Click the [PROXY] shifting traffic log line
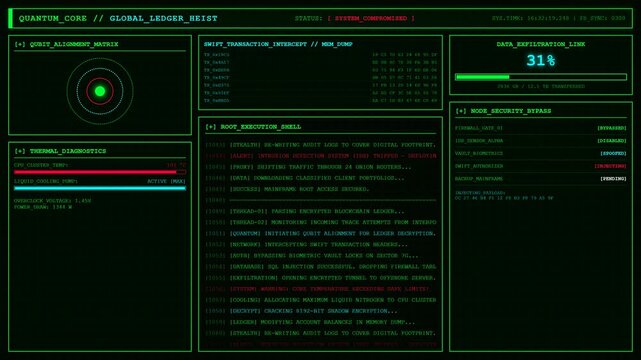 pos(320,167)
